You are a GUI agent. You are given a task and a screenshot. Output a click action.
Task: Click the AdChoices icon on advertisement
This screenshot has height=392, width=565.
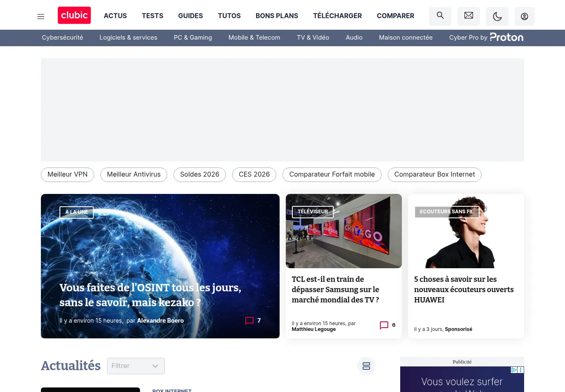coord(514,370)
